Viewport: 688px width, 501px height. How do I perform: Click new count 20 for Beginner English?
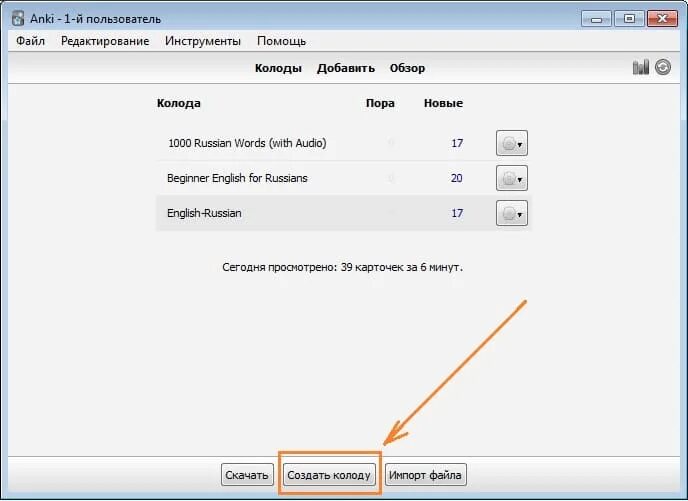[456, 178]
